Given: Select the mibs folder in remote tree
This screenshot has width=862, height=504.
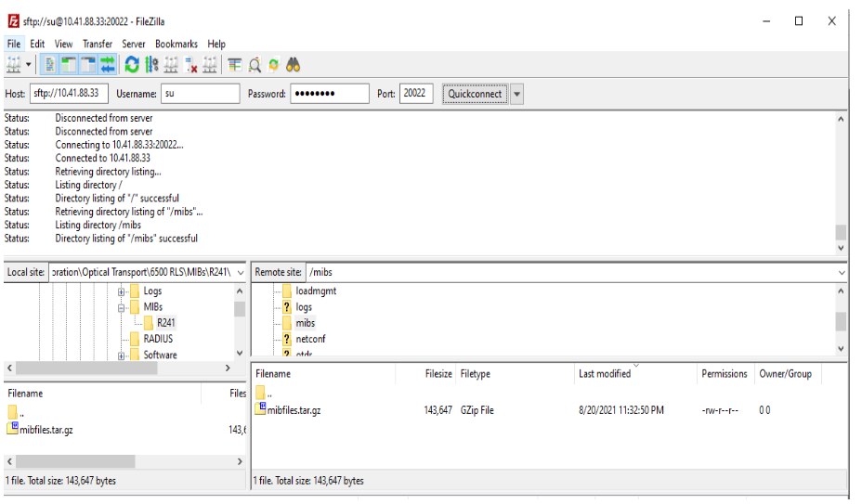Looking at the screenshot, I should point(305,323).
